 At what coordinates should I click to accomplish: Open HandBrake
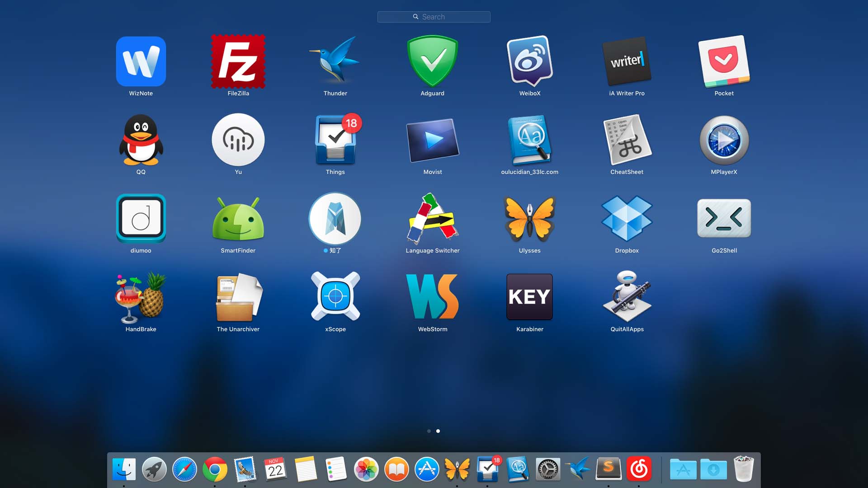[141, 297]
